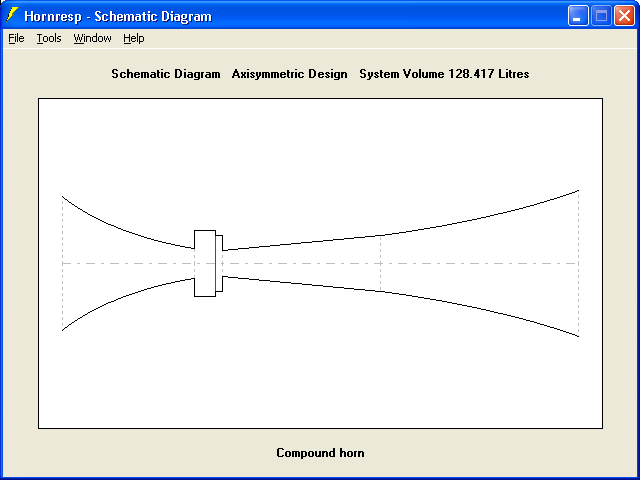Open the Tools menu
The image size is (640, 480).
click(x=49, y=38)
